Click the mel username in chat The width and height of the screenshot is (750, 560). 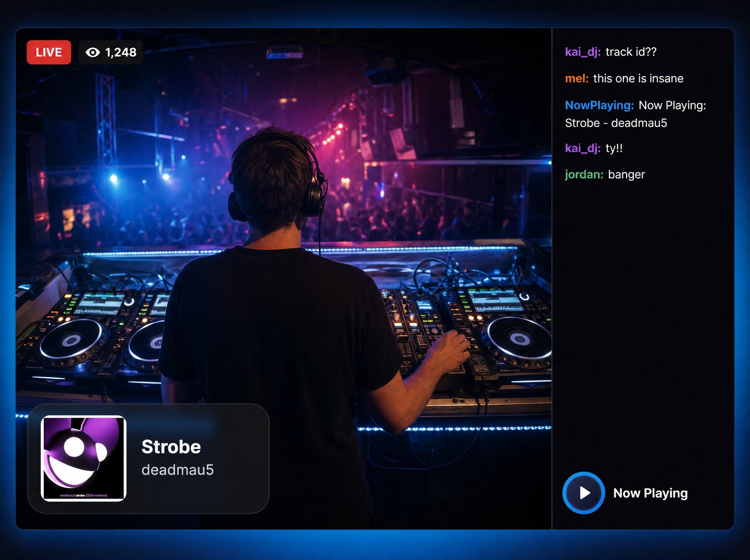tap(577, 79)
